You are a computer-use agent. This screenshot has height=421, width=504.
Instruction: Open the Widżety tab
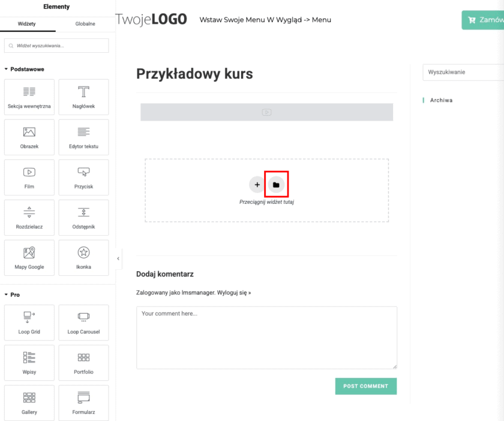pyautogui.click(x=28, y=23)
